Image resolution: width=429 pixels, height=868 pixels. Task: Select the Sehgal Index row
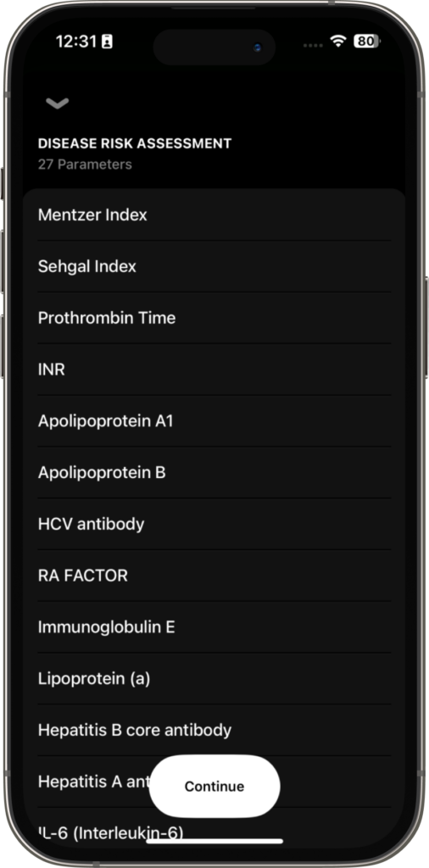(214, 266)
